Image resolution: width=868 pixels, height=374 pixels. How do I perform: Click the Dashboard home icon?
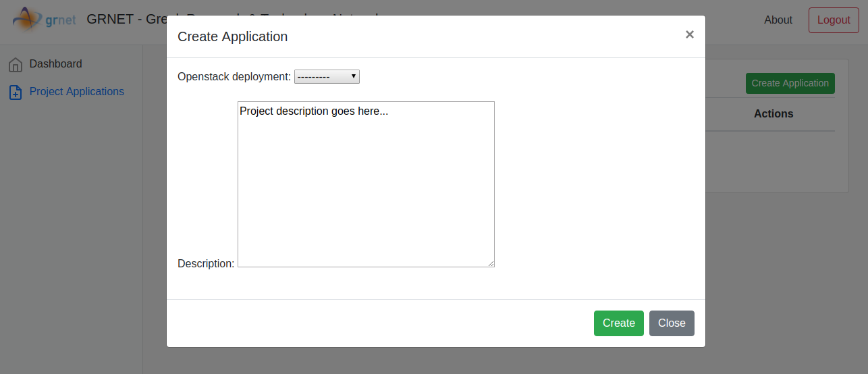[16, 65]
